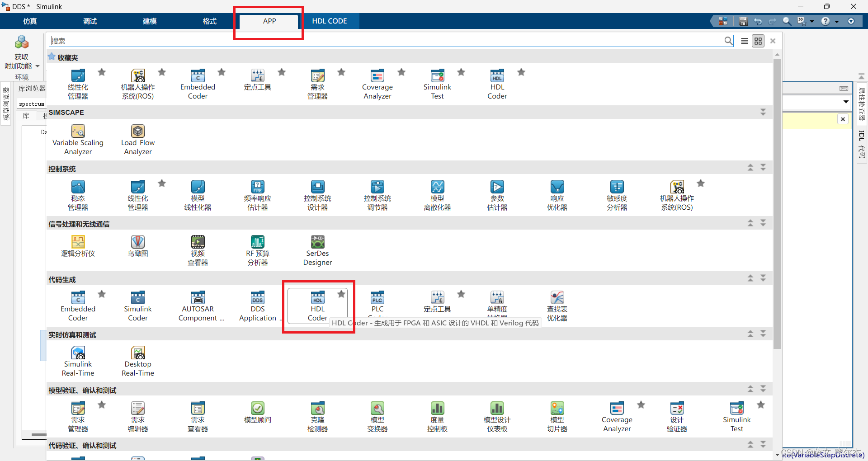Open Embedded Coder in 代码生成 section
Viewport: 868px width, 461px height.
point(78,306)
